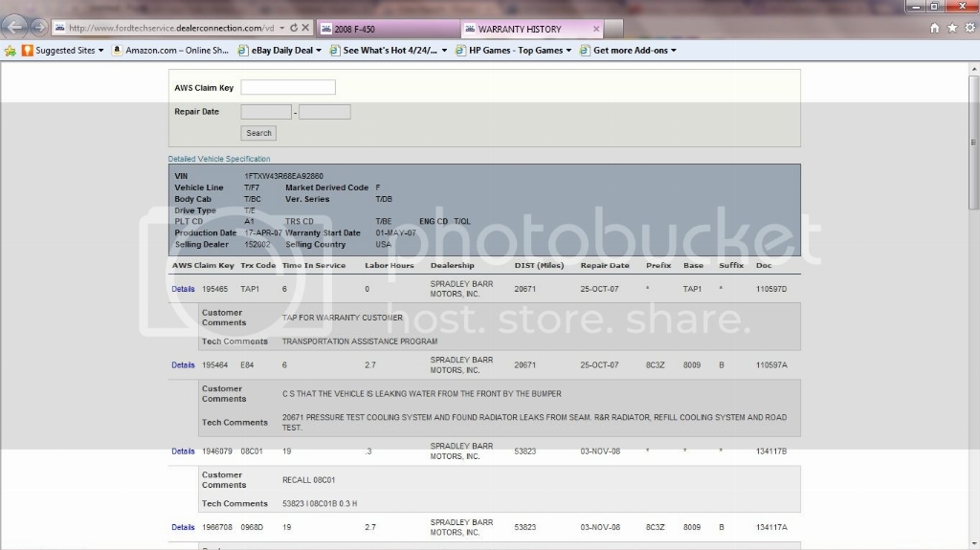Click the Repair Date end field
The image size is (980, 550).
(x=325, y=112)
